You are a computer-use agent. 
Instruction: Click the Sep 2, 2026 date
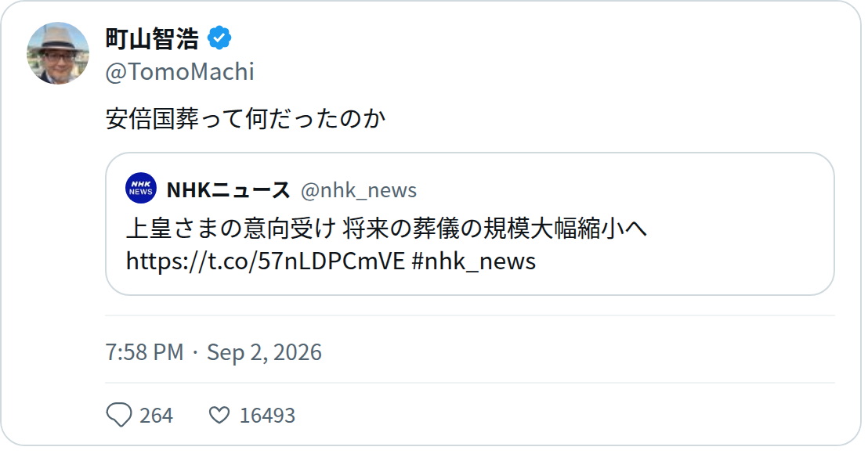pos(264,352)
